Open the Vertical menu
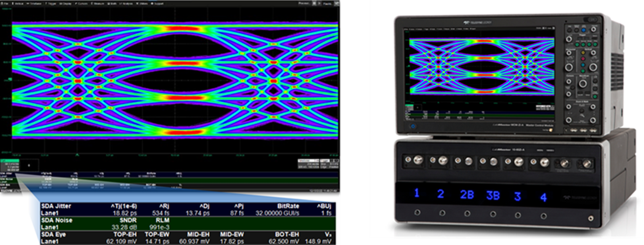The image size is (644, 245). coord(18,3)
